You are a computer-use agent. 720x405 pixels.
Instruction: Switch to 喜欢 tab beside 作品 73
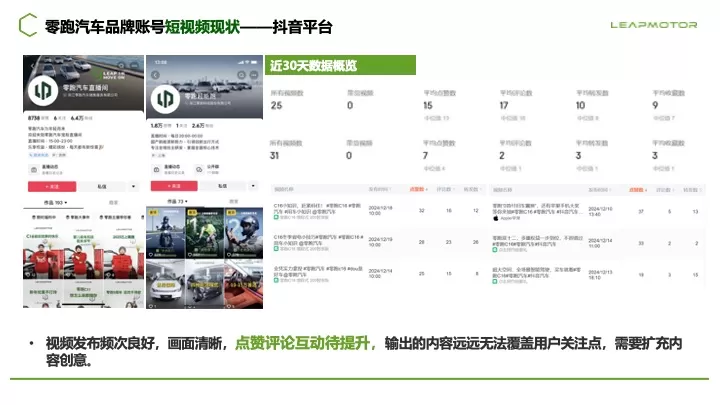(x=234, y=202)
